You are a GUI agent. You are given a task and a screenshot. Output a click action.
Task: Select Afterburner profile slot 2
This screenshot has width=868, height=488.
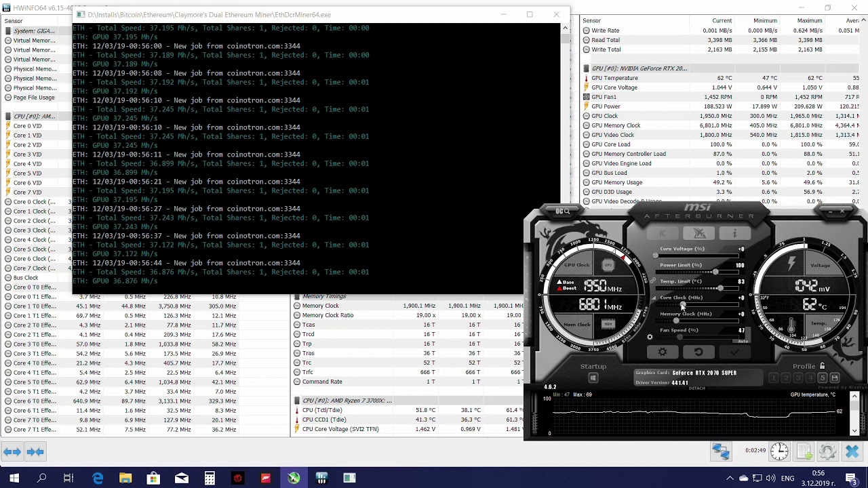pos(786,378)
